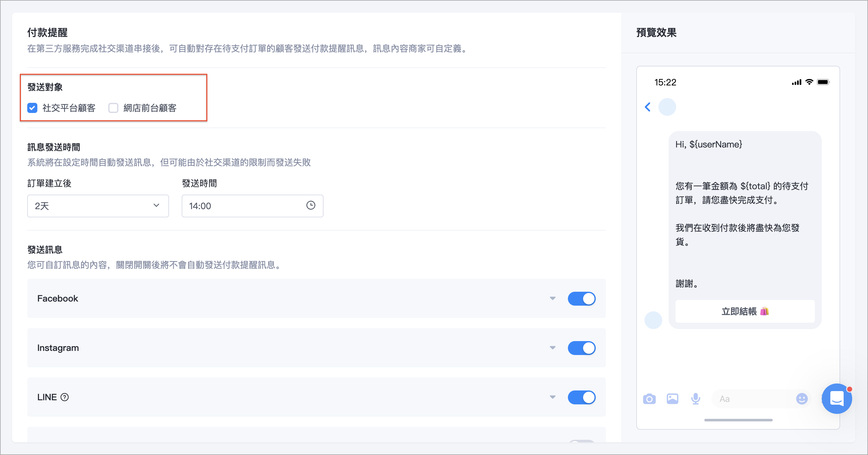Click the image gallery icon in preview

point(672,399)
